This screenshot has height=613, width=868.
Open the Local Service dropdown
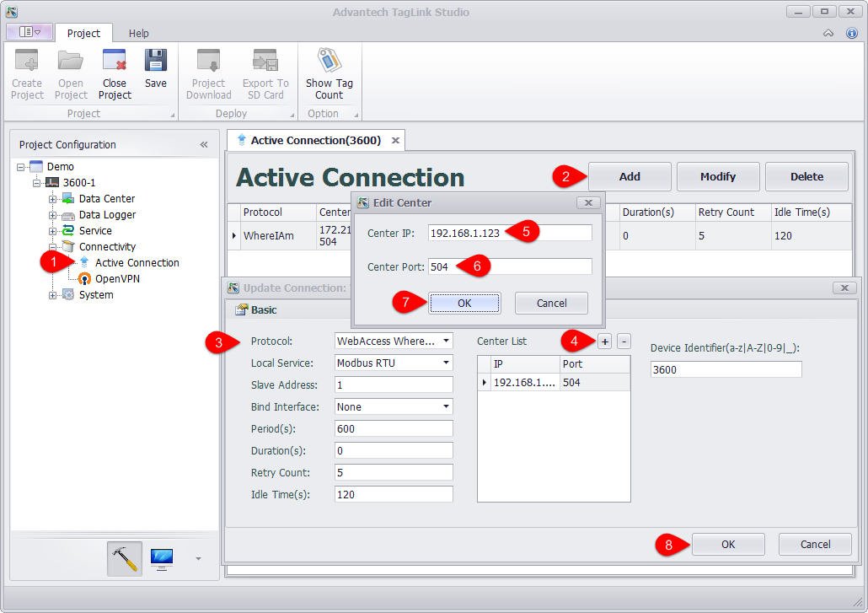click(446, 363)
